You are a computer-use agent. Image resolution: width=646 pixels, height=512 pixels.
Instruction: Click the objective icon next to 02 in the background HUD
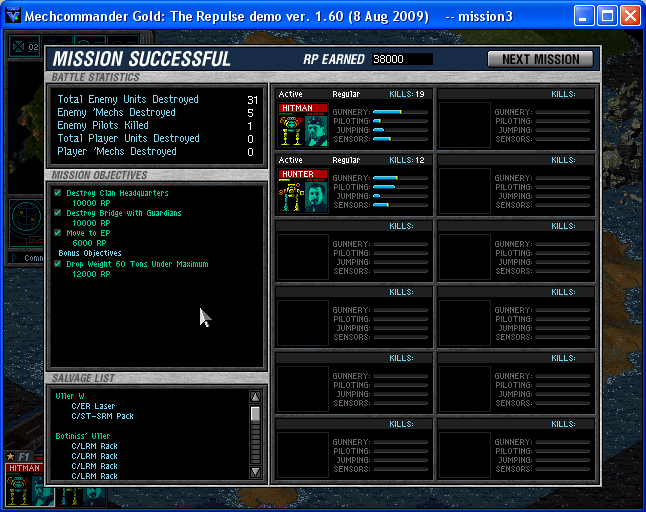pyautogui.click(x=18, y=47)
